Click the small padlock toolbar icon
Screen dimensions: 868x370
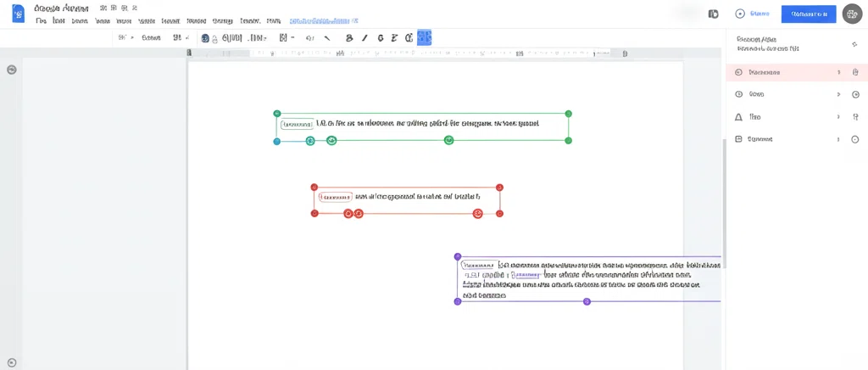tap(214, 39)
